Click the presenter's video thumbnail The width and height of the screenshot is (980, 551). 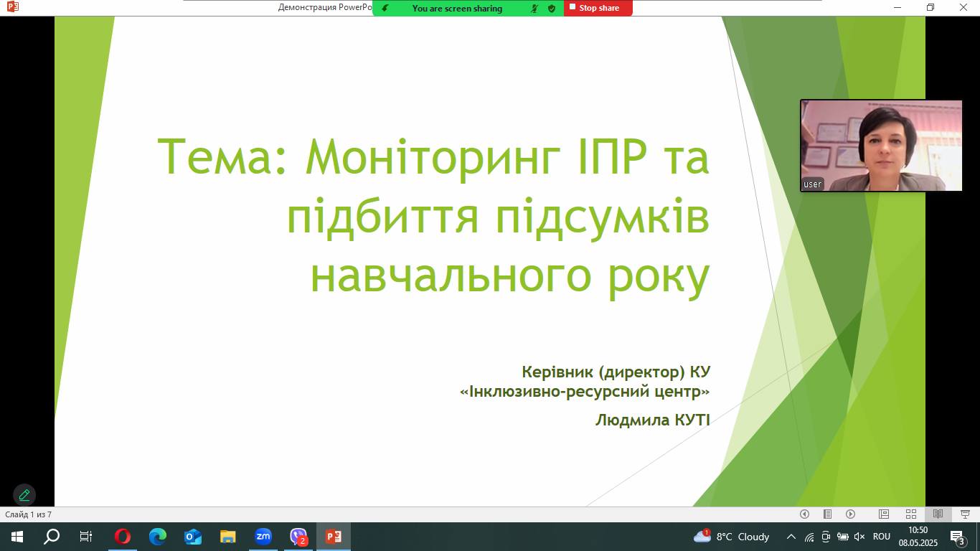[x=881, y=146]
